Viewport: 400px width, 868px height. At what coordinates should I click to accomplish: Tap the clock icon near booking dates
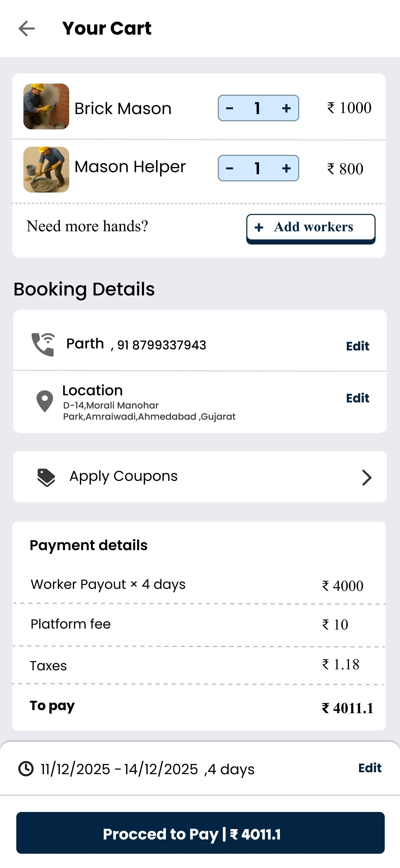pyautogui.click(x=26, y=769)
